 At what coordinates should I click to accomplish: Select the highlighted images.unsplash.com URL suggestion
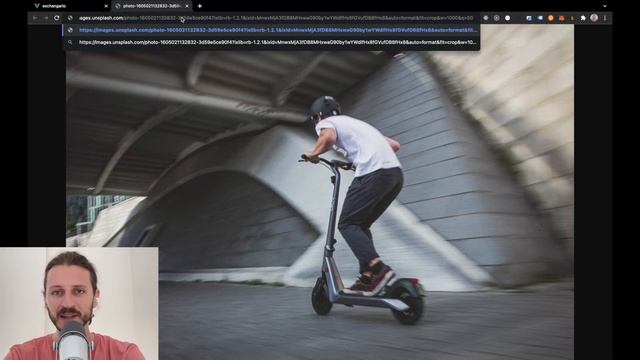coord(271,30)
